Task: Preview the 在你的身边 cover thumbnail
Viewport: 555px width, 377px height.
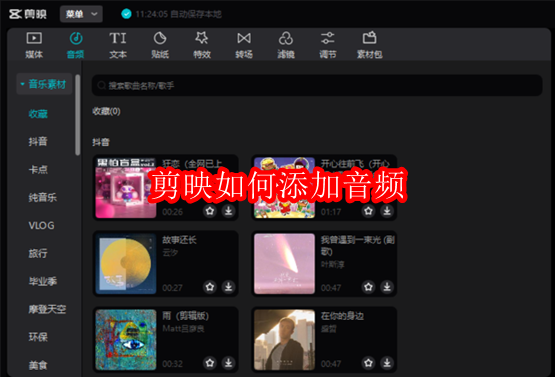Action: tap(284, 340)
